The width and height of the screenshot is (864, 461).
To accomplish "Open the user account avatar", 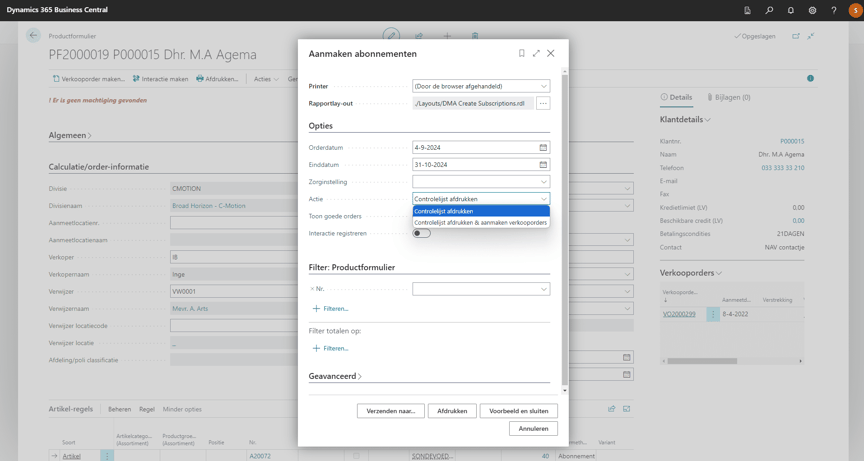I will pyautogui.click(x=855, y=10).
